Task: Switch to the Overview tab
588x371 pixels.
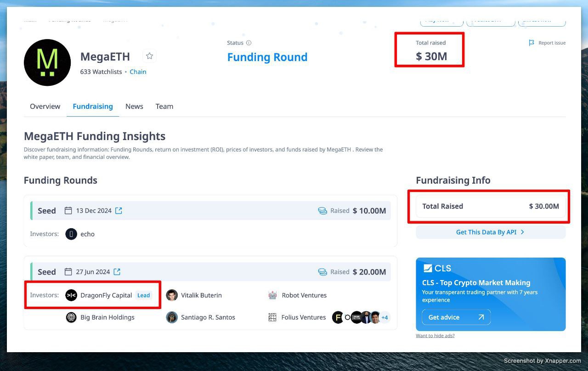Action: [45, 106]
